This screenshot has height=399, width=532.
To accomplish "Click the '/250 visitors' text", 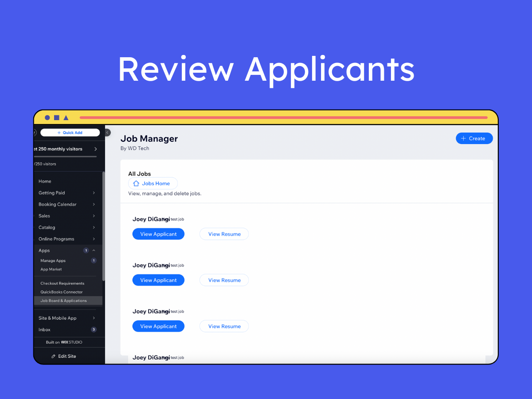I will click(45, 164).
